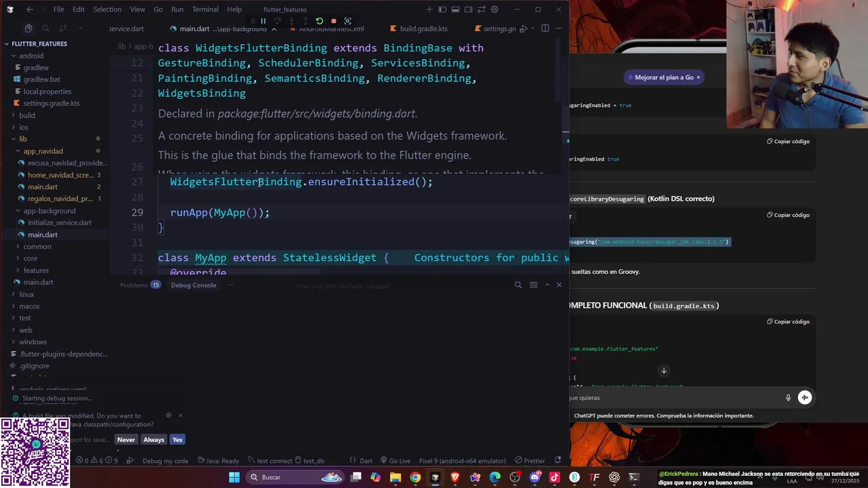Switch to settings.gradle editor tab

pyautogui.click(x=496, y=28)
